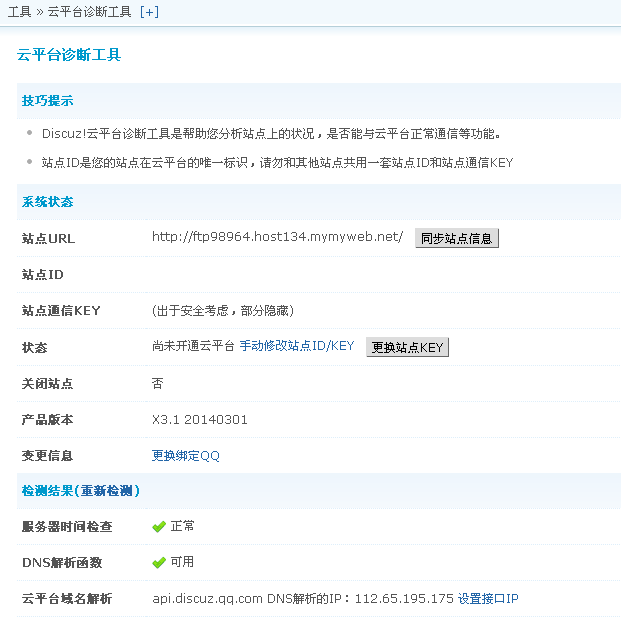Click the green check icon beside 正常
This screenshot has width=621, height=624.
pyautogui.click(x=159, y=527)
